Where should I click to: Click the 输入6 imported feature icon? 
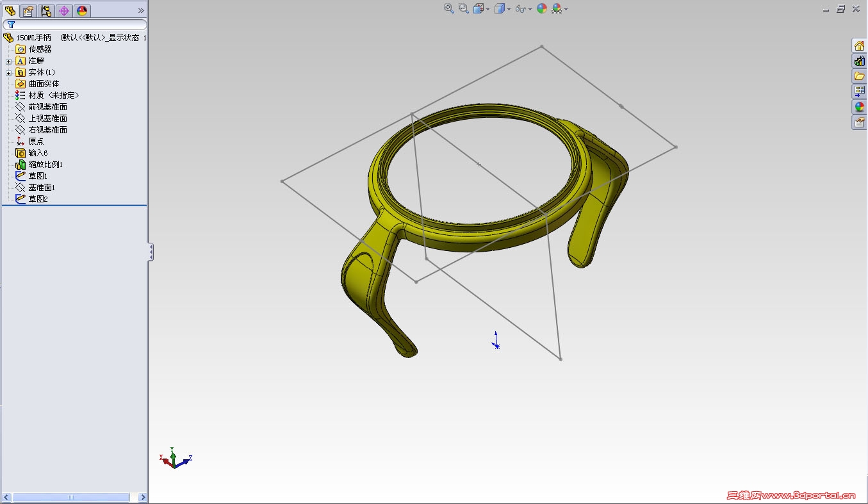pyautogui.click(x=20, y=153)
